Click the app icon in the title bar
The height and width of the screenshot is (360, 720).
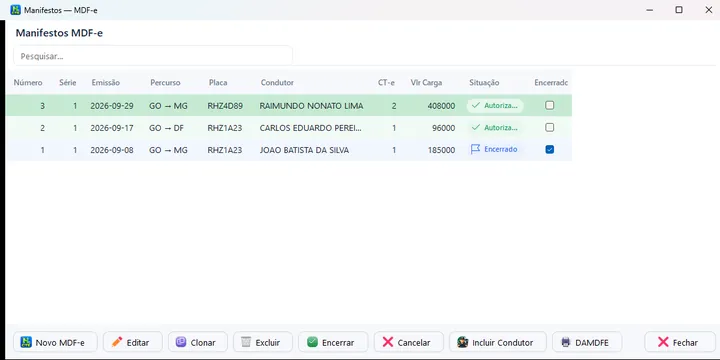[16, 10]
